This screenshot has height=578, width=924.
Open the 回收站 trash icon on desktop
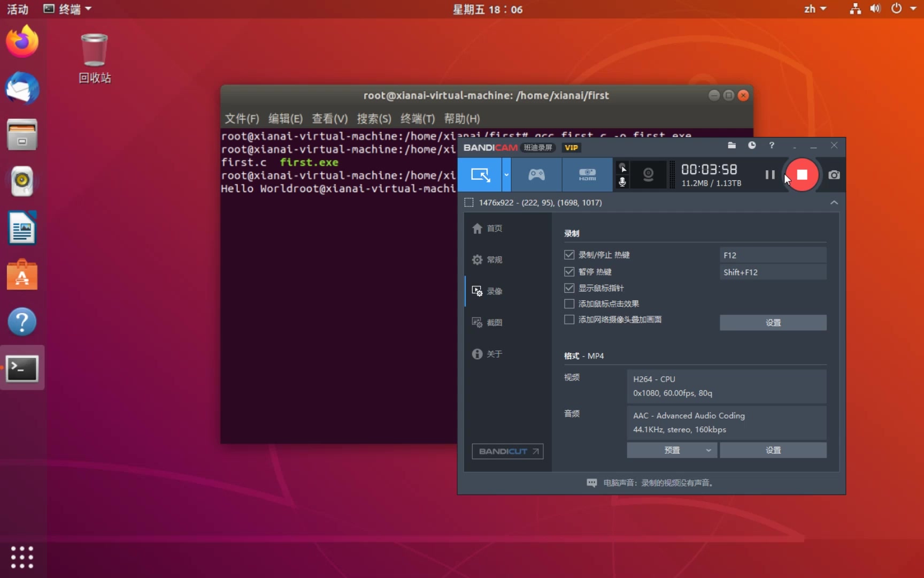(x=94, y=58)
